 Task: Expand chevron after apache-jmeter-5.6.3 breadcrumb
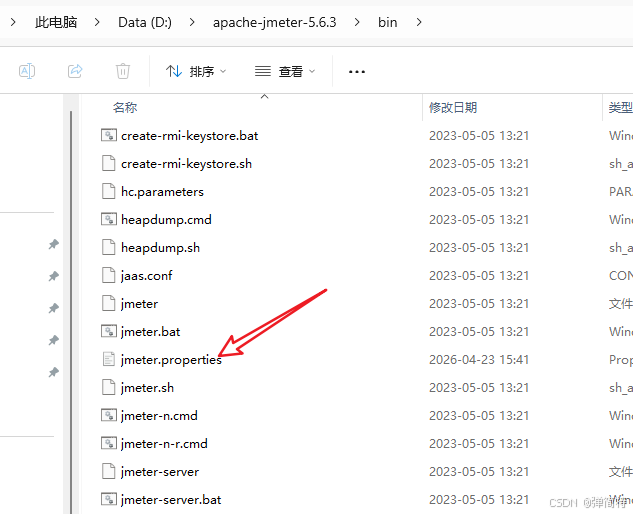pos(357,22)
